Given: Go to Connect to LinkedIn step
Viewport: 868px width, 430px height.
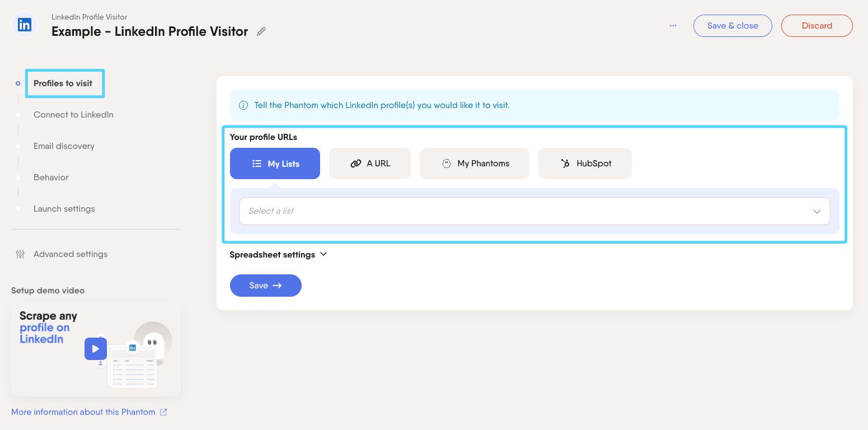Looking at the screenshot, I should tap(73, 115).
